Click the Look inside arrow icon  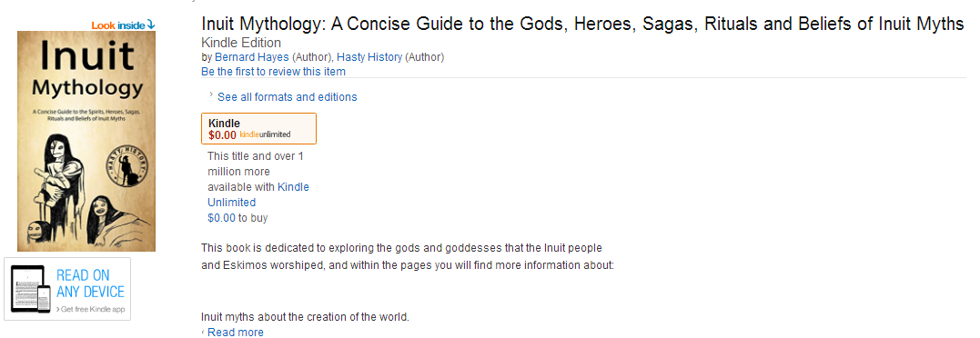click(x=150, y=25)
